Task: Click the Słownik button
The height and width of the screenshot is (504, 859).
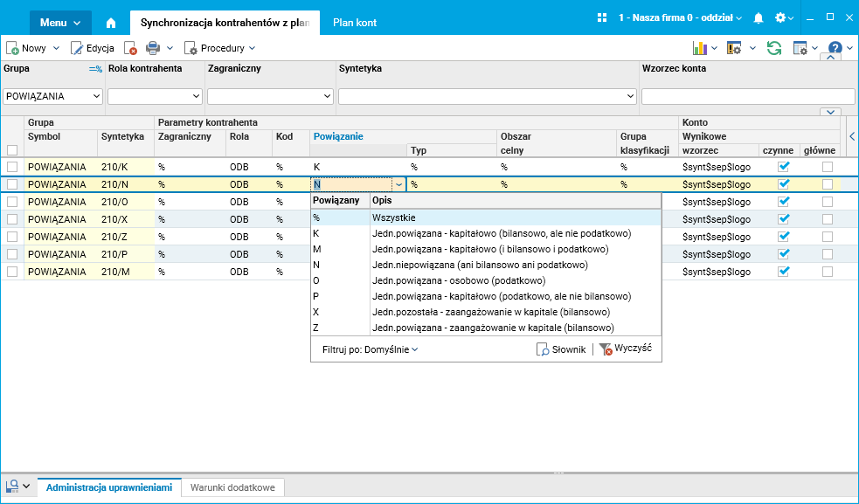Action: [561, 349]
